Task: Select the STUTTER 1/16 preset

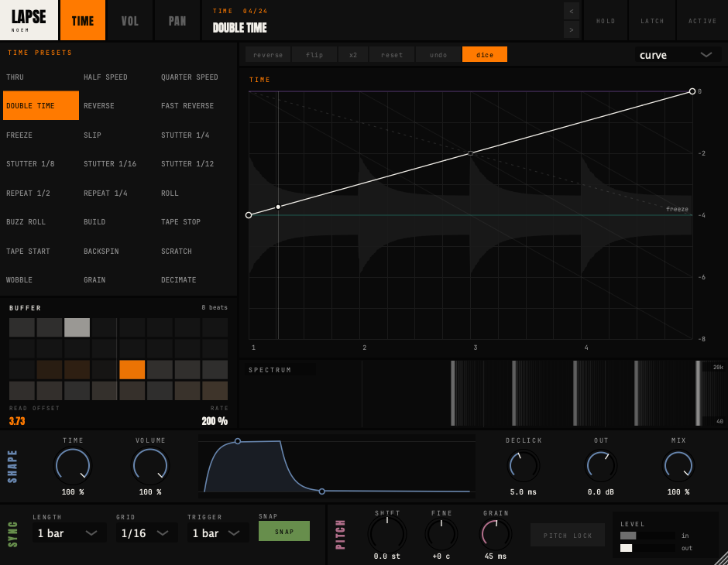Action: [x=118, y=164]
